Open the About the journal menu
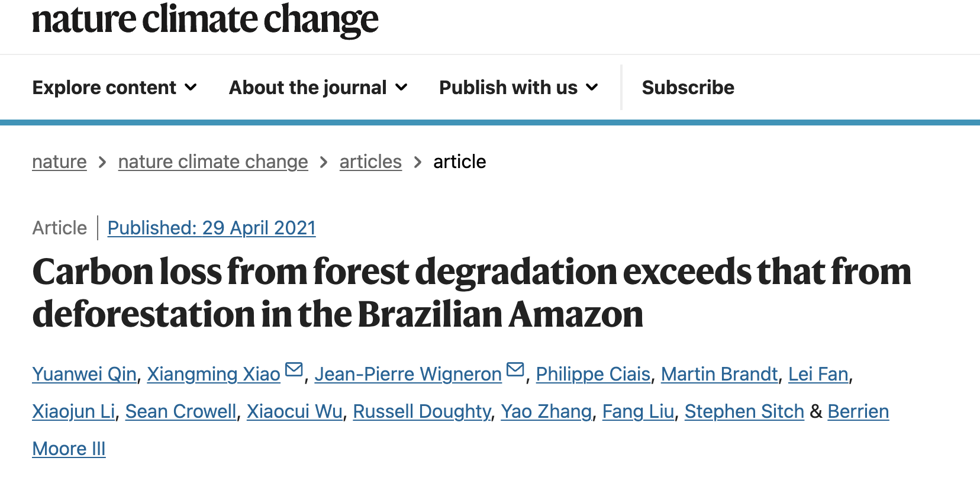The image size is (980, 477). [x=318, y=88]
